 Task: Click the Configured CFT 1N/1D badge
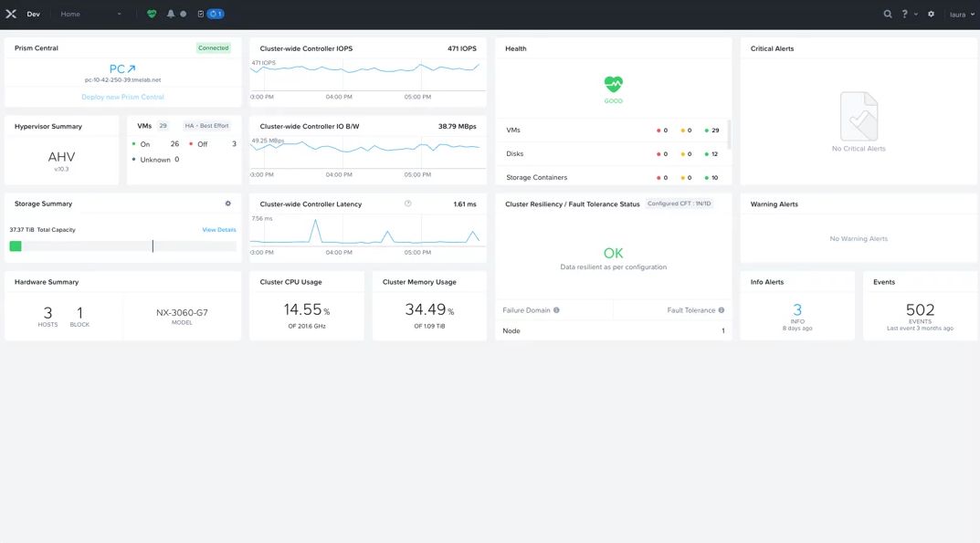point(679,204)
